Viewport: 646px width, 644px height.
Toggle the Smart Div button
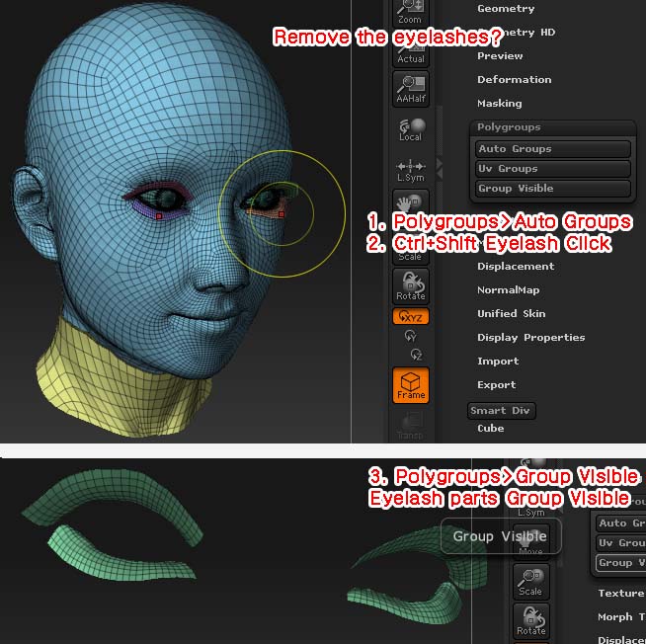pyautogui.click(x=502, y=411)
